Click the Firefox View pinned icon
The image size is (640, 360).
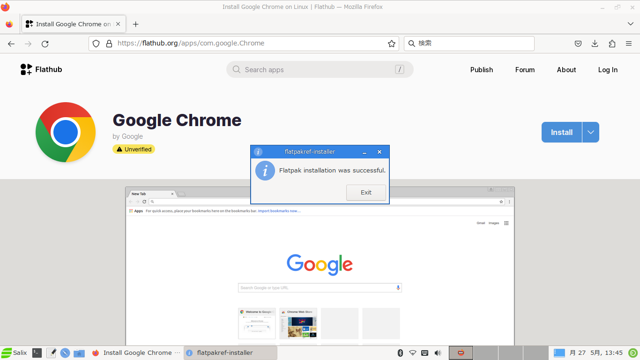(9, 24)
